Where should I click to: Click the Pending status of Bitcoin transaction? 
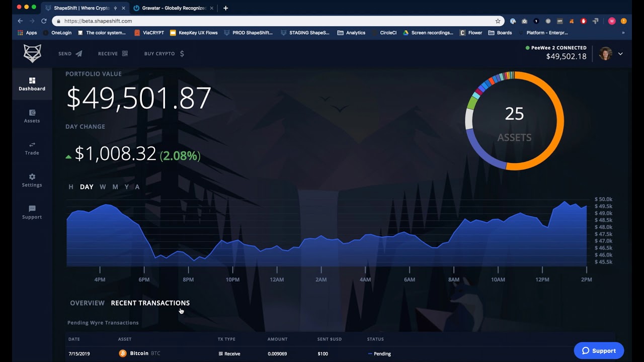(379, 353)
